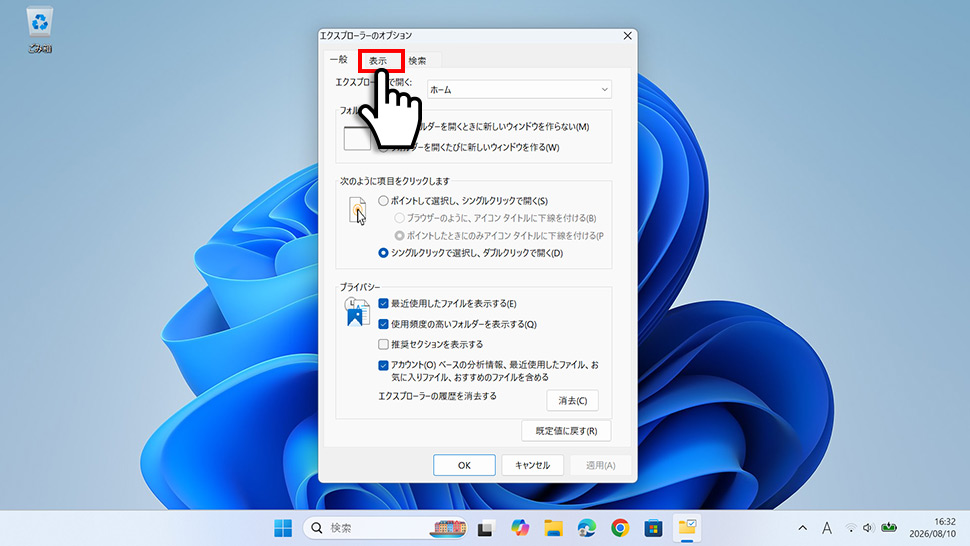
Task: Switch to the 表示 tab
Action: tap(378, 61)
